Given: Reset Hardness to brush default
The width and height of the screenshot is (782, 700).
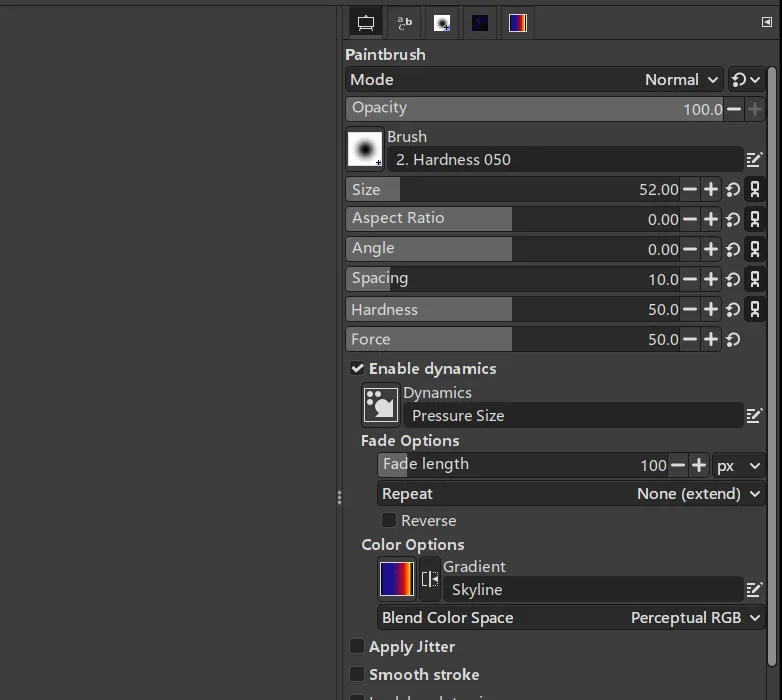Looking at the screenshot, I should click(x=733, y=310).
